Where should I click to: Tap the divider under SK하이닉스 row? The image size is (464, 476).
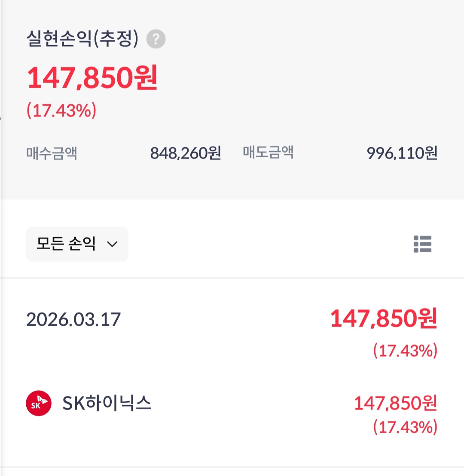click(232, 467)
